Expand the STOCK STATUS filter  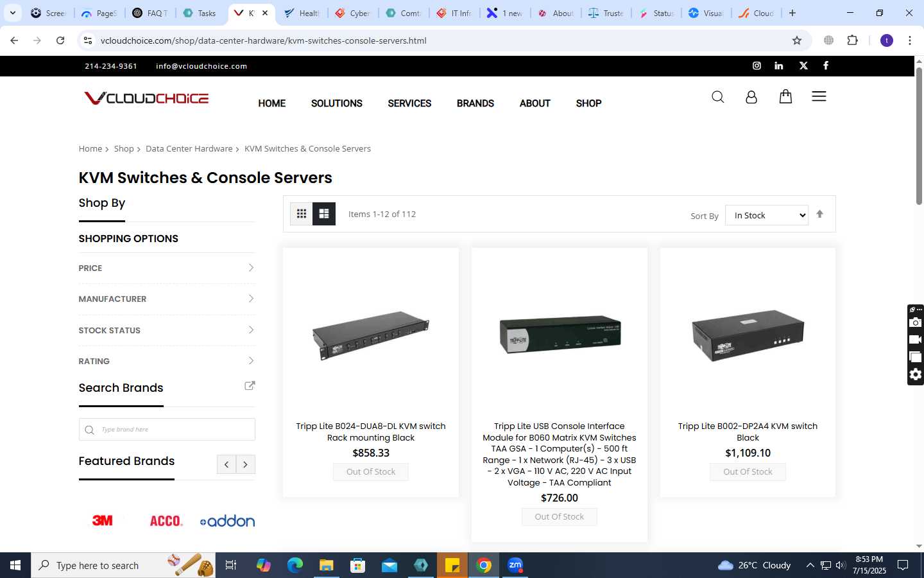(167, 330)
